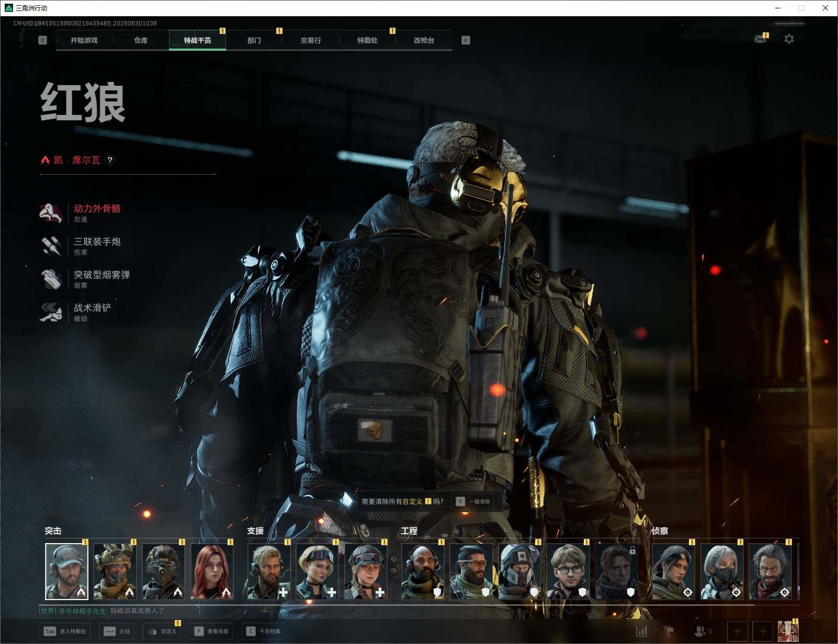Select the silver-haired masked recon operator
The height and width of the screenshot is (644, 838).
tap(721, 571)
